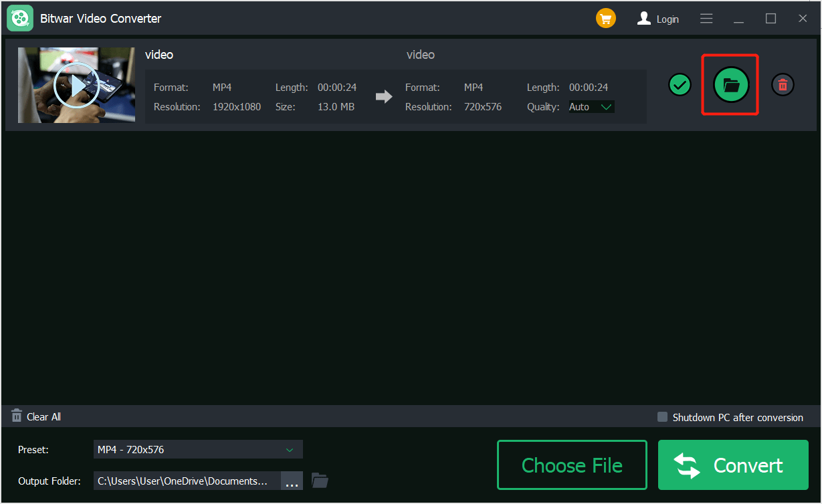
Task: Click the output Length value 00:00:24
Action: click(x=589, y=88)
